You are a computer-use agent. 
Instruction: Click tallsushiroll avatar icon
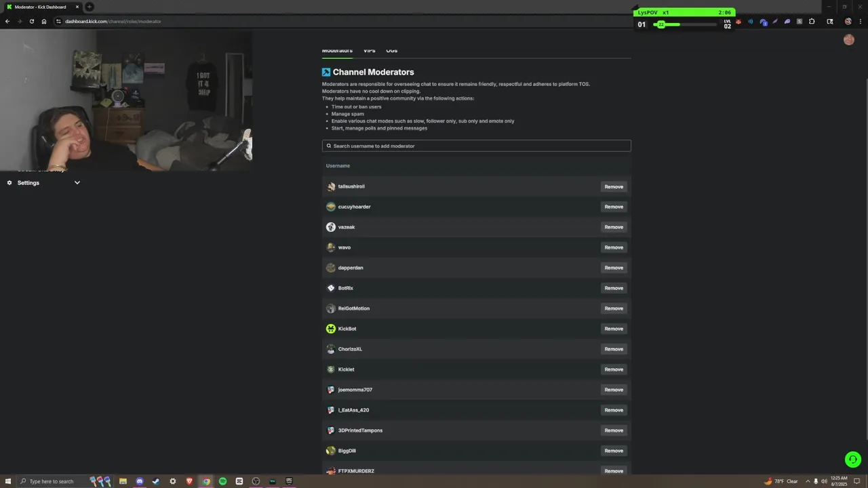[331, 186]
